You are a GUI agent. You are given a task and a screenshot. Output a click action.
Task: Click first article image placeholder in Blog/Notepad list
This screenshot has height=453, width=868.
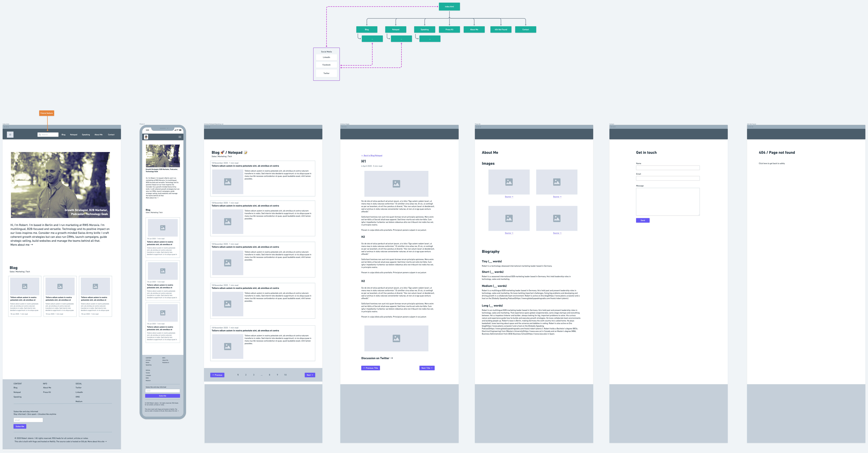[x=228, y=182]
